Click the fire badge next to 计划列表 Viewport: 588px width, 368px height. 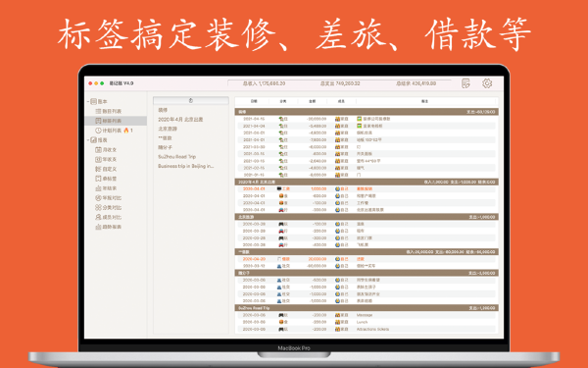(x=126, y=131)
